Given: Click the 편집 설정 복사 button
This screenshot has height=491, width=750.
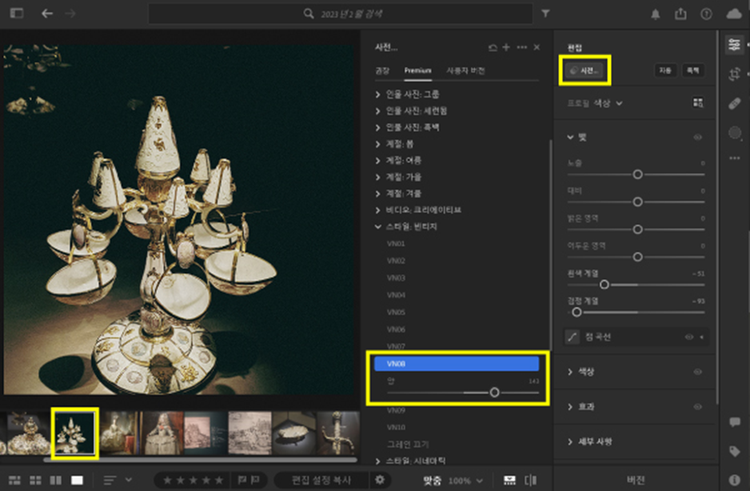Looking at the screenshot, I should (321, 480).
